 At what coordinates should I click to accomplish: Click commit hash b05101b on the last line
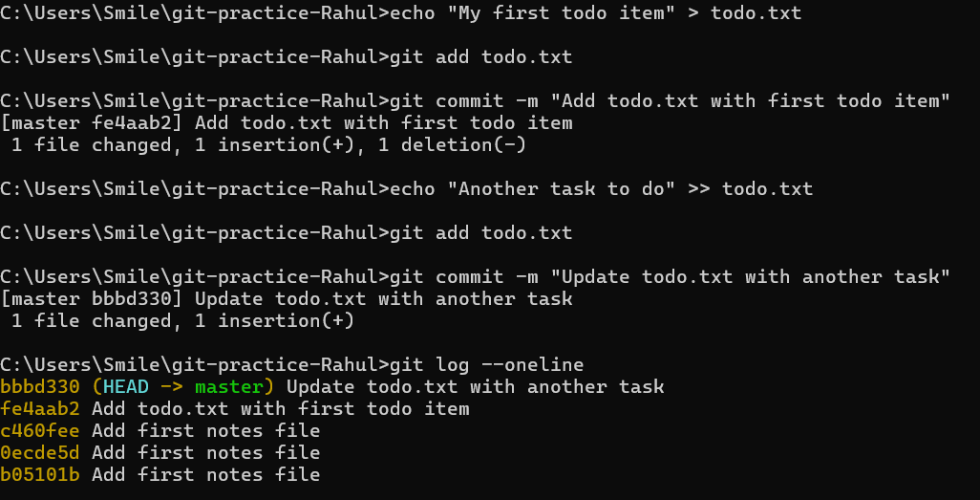pos(40,475)
